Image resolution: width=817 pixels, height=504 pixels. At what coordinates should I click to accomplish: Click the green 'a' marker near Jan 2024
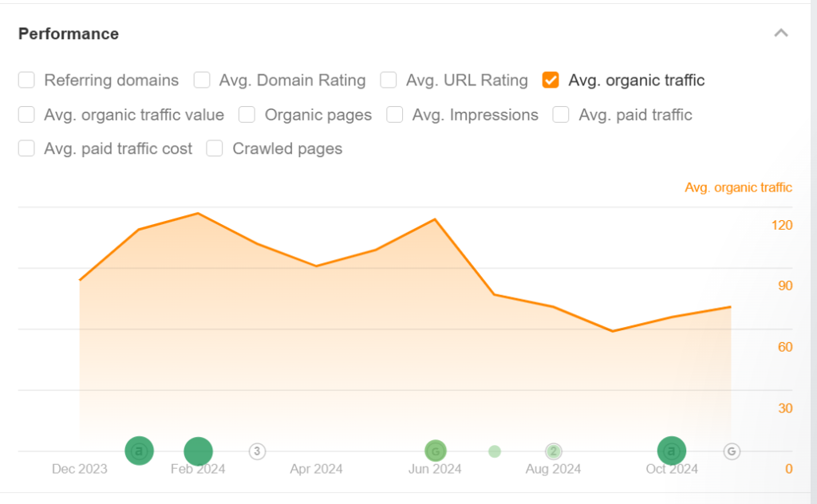pos(140,451)
